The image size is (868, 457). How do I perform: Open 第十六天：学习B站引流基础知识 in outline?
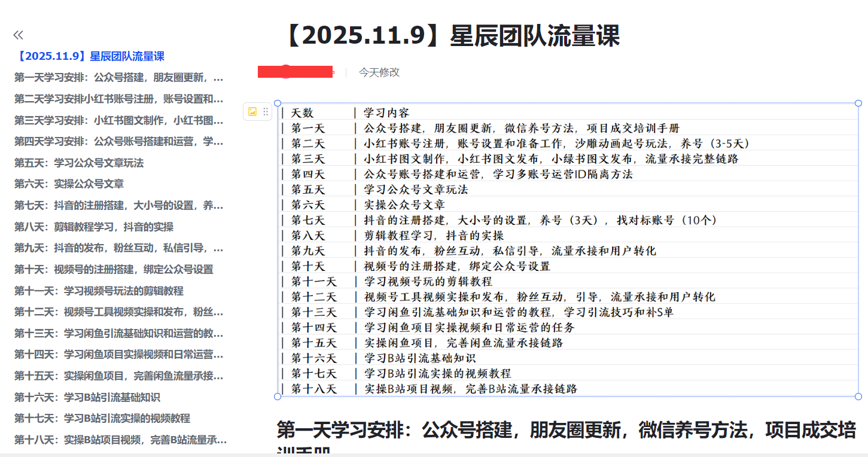click(87, 397)
